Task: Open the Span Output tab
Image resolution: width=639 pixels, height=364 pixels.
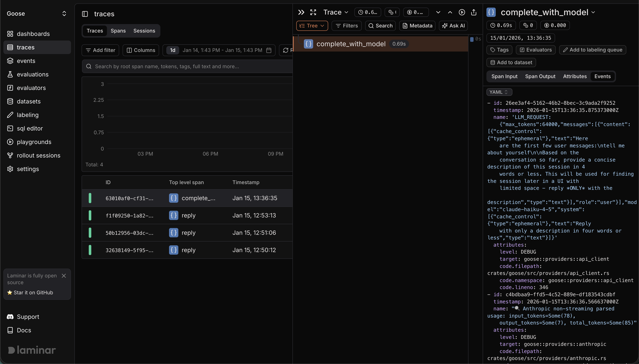Action: tap(540, 76)
